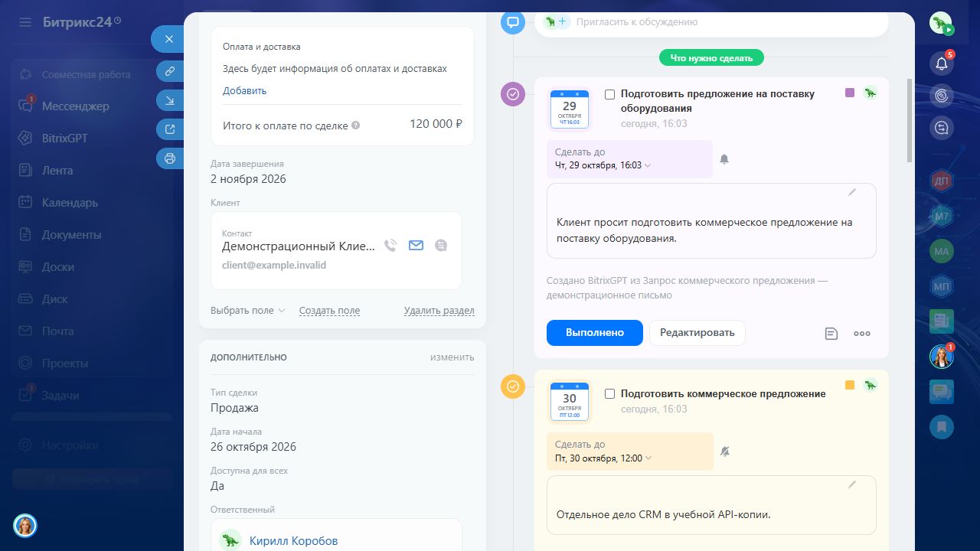Image resolution: width=980 pixels, height=551 pixels.
Task: Open the "Выбрать поле" dropdown
Action: click(247, 311)
